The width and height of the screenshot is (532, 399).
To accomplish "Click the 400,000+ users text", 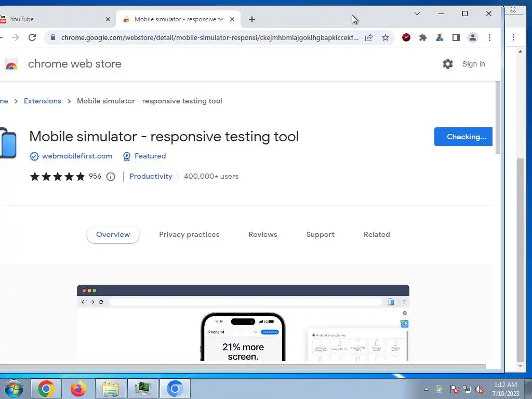I will coord(211,177).
